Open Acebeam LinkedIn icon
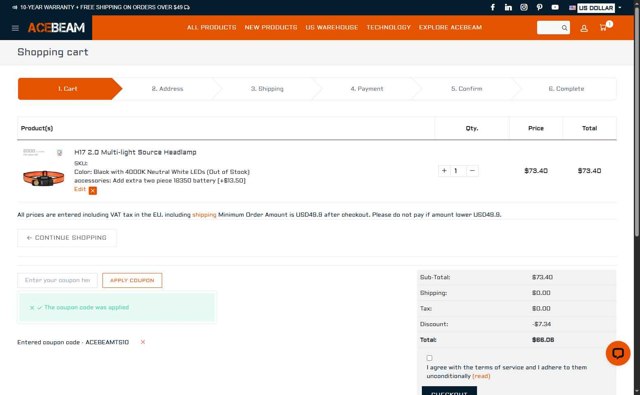Image resolution: width=640 pixels, height=395 pixels. pos(508,7)
